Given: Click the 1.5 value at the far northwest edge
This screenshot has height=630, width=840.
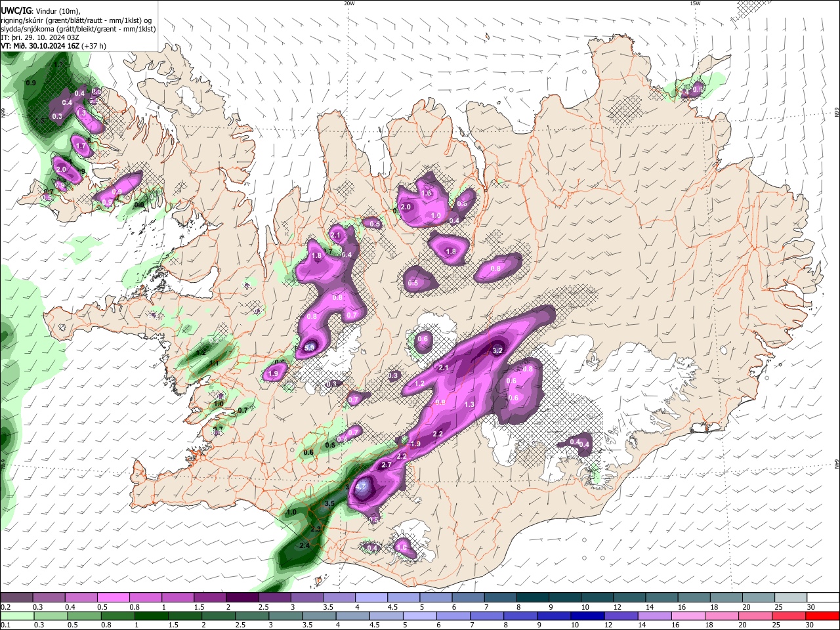Looking at the screenshot, I should coord(41,121).
